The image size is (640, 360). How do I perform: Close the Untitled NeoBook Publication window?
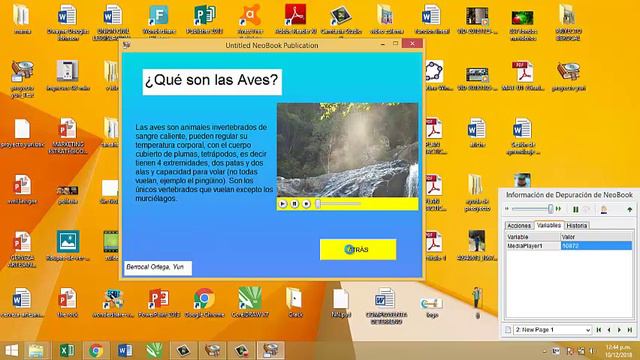[412, 44]
